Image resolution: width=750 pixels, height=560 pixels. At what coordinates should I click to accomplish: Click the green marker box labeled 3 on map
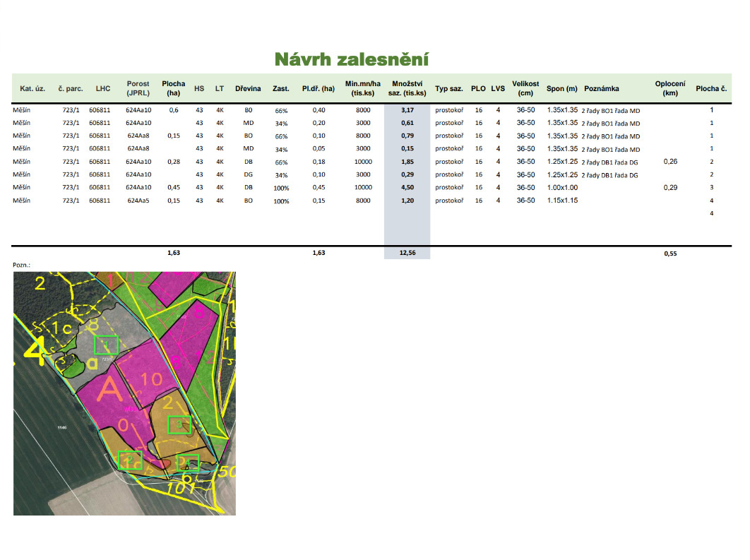(x=179, y=424)
